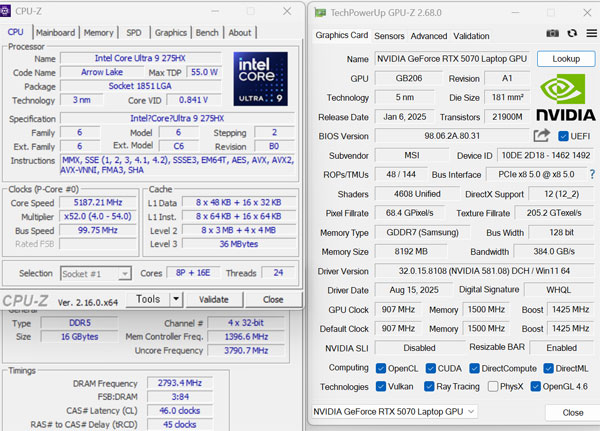Toggle the DirectML checkbox

pos(548,368)
